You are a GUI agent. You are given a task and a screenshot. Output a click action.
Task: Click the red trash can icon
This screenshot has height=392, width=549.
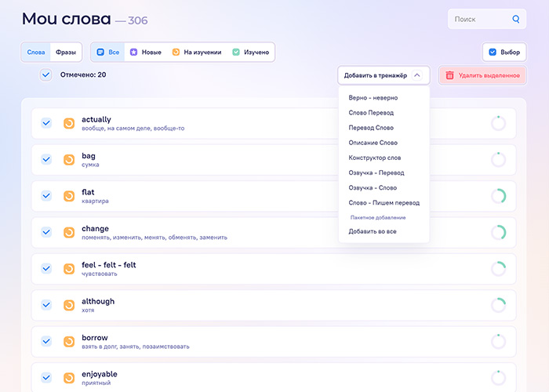click(x=449, y=75)
